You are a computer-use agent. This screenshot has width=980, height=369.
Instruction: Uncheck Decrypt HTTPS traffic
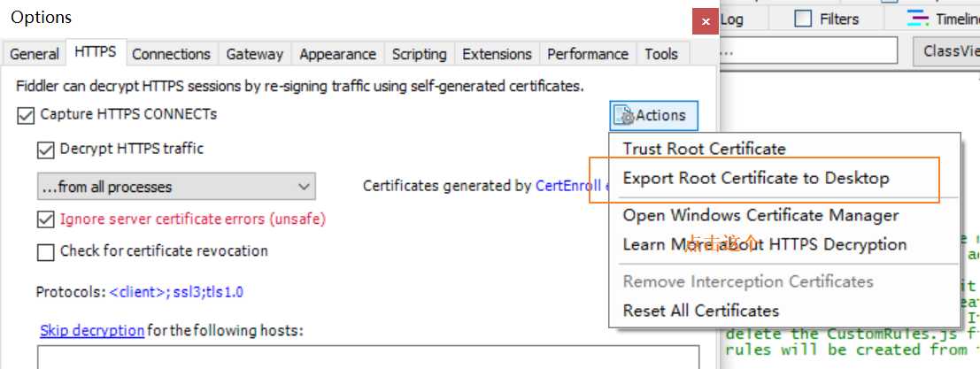point(46,150)
